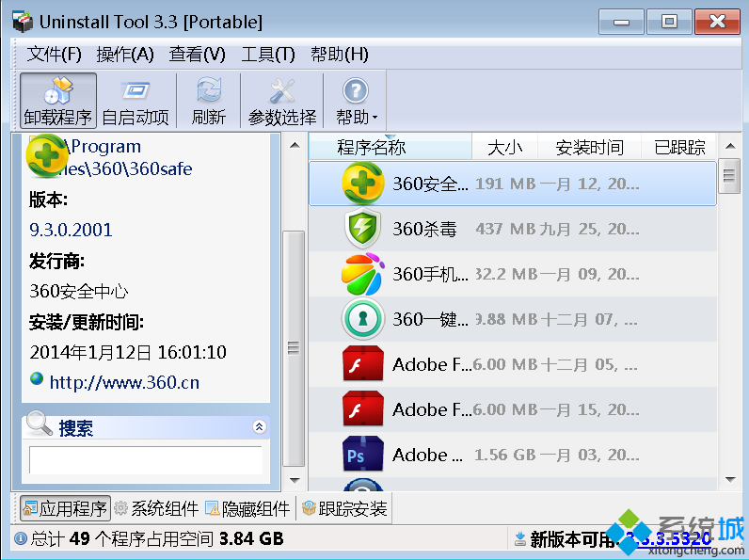Screen dimensions: 749x560
Task: Select the 360杀毒 shield icon
Action: tap(363, 229)
